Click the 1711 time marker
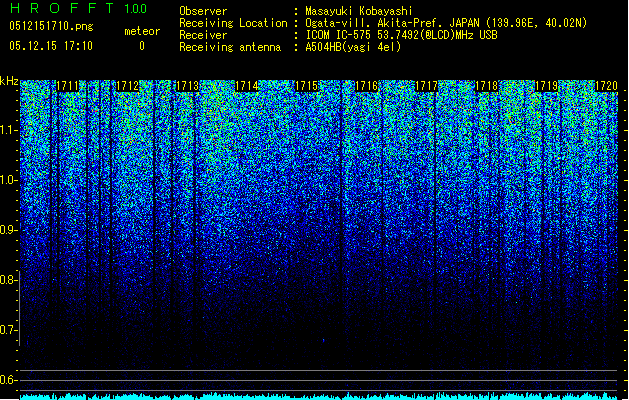The height and width of the screenshot is (400, 629). (x=67, y=86)
